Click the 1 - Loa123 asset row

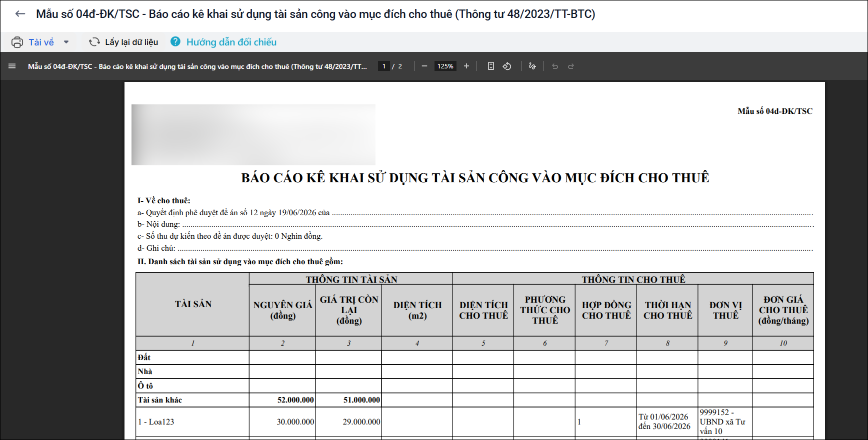[x=156, y=422]
